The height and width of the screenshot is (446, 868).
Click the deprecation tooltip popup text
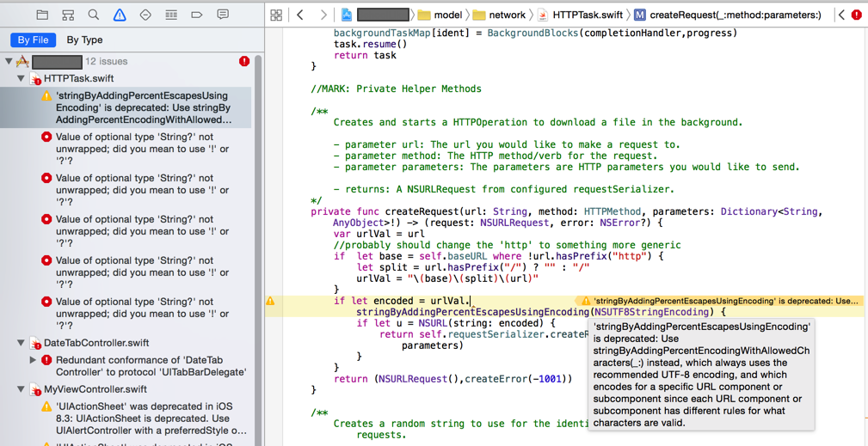click(702, 375)
